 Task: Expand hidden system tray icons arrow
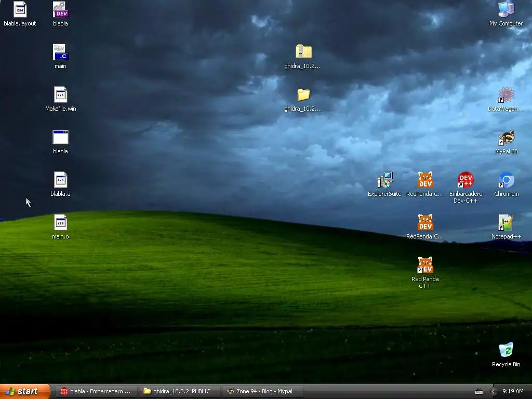(x=494, y=392)
